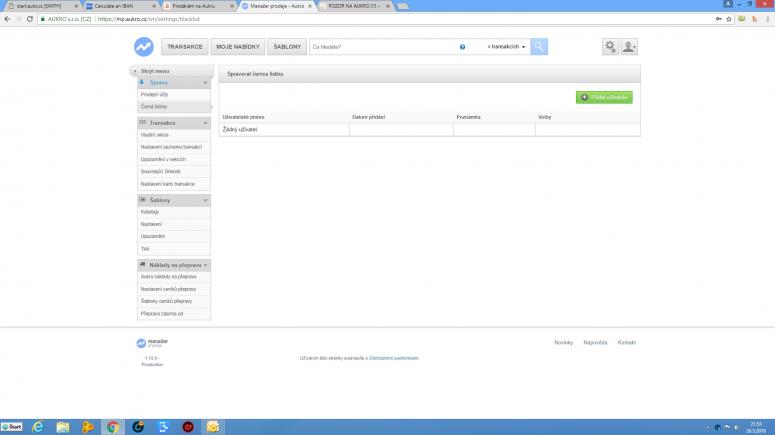The width and height of the screenshot is (775, 435).
Task: Click the 'Žádný uživatel' table cell
Action: pos(284,130)
